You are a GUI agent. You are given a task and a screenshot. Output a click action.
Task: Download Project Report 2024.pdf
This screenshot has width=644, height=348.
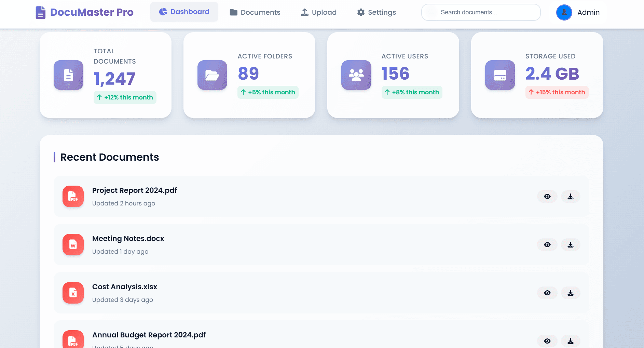click(571, 197)
